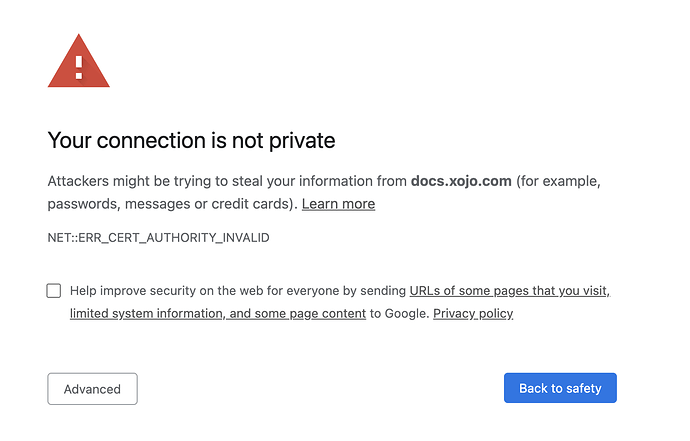Open the Advanced options button

(x=92, y=389)
